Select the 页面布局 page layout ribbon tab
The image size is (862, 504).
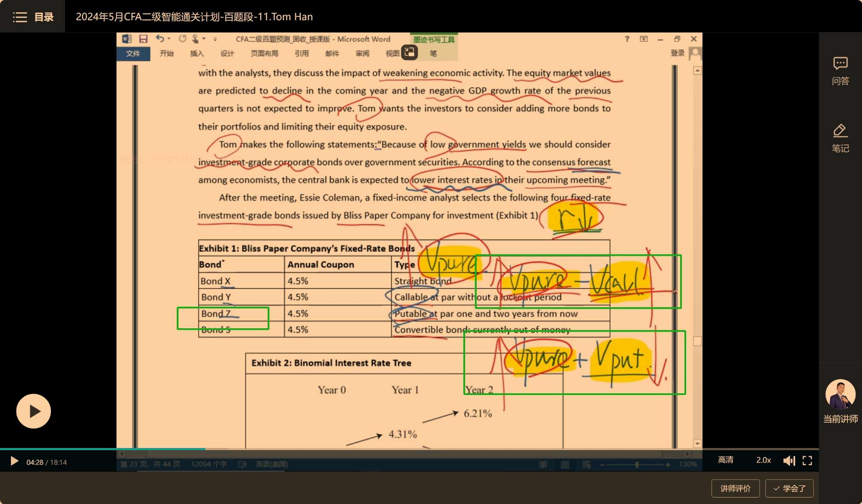click(264, 53)
